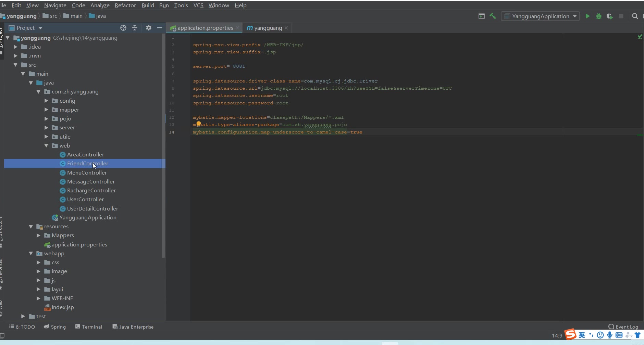Screen dimensions: 644x345
Task: Collapse the web package
Action: (46, 145)
